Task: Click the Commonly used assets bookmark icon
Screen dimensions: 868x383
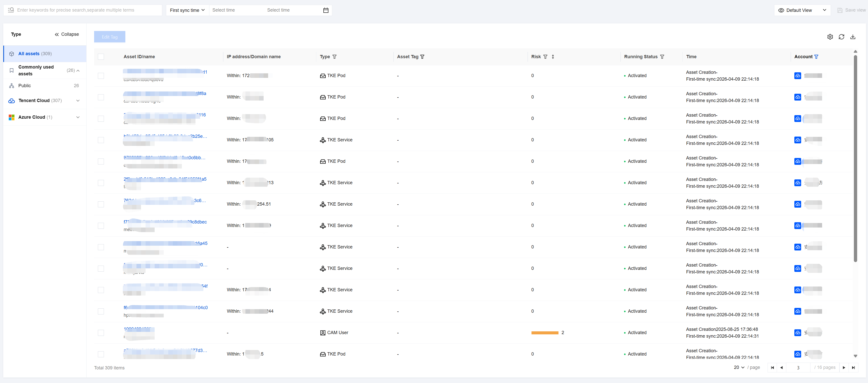Action: [x=11, y=71]
